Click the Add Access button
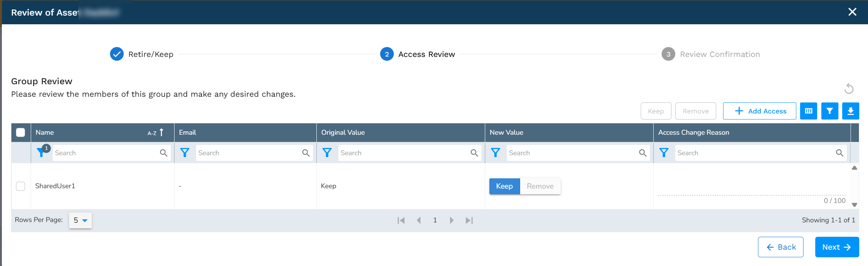 (759, 111)
